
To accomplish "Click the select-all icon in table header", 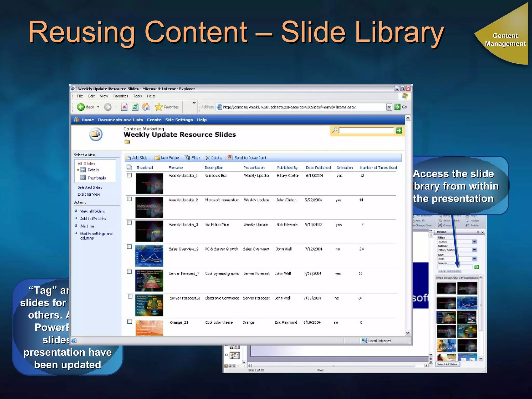I will [129, 167].
